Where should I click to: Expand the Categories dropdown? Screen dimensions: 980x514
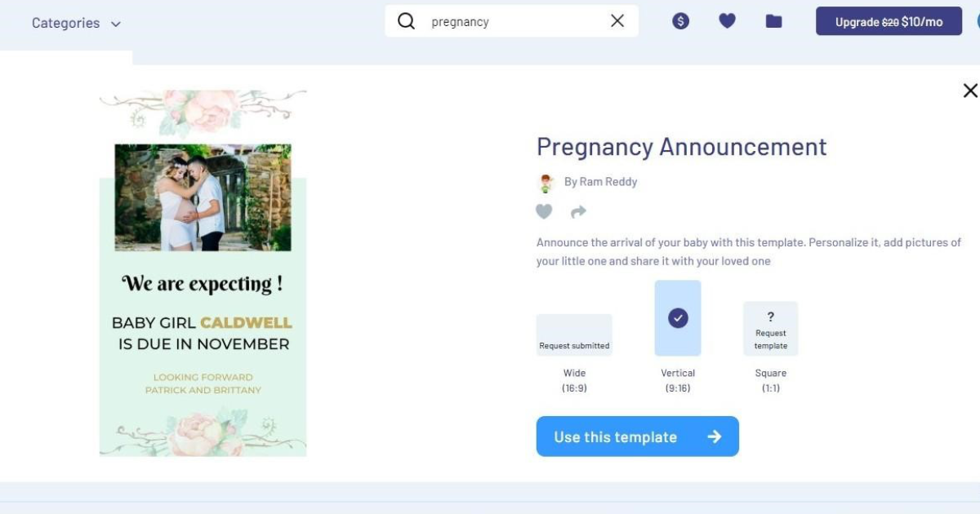click(76, 23)
